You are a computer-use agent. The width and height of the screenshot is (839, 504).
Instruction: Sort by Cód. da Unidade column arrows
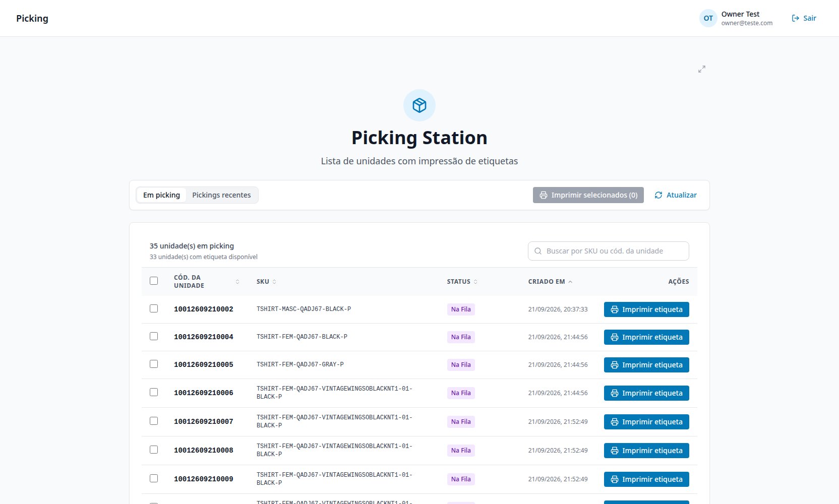(x=237, y=282)
